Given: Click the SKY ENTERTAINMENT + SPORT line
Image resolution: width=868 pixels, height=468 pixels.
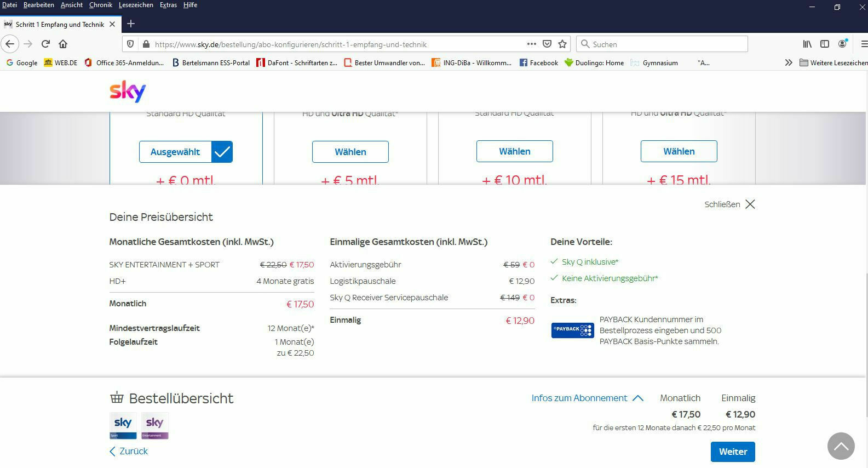Looking at the screenshot, I should (x=164, y=265).
